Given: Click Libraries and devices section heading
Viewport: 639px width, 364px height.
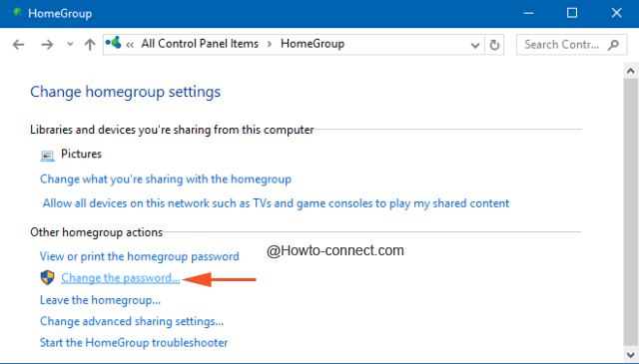Looking at the screenshot, I should tap(172, 130).
